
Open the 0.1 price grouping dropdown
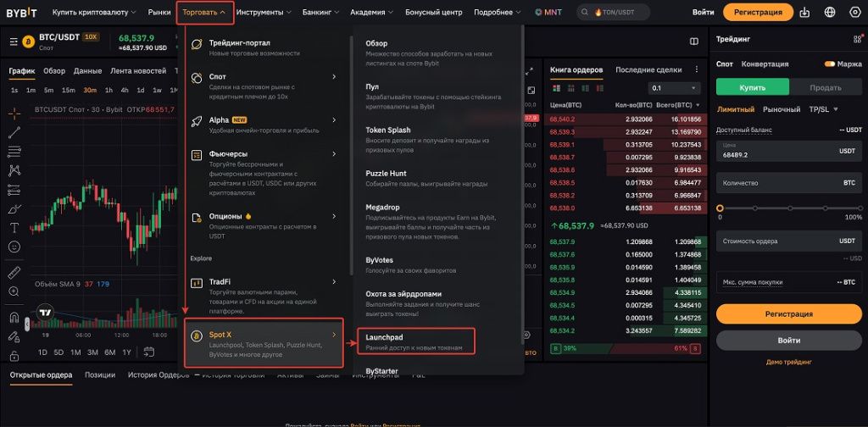click(x=674, y=88)
